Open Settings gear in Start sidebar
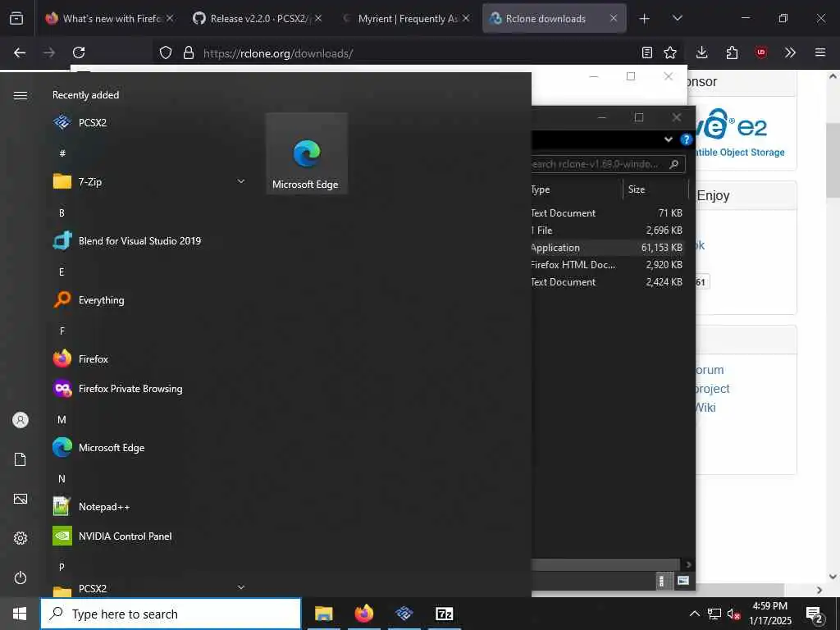Image resolution: width=840 pixels, height=630 pixels. 21,538
